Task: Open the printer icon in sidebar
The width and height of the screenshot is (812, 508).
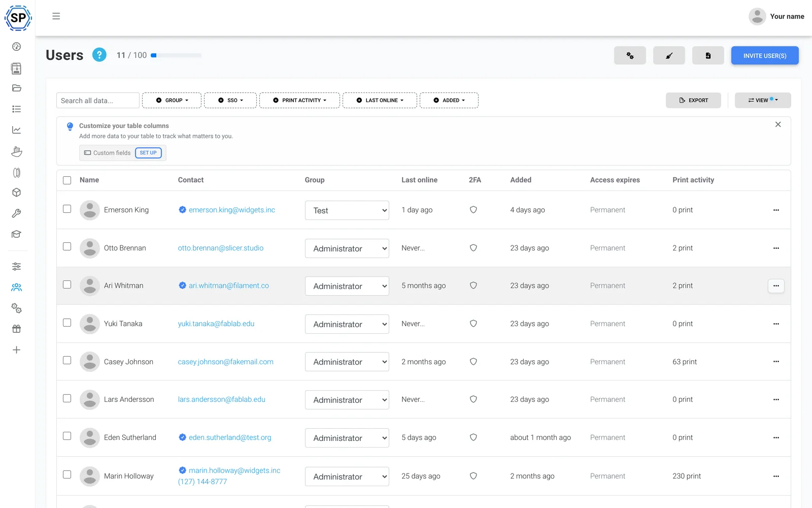Action: click(17, 68)
